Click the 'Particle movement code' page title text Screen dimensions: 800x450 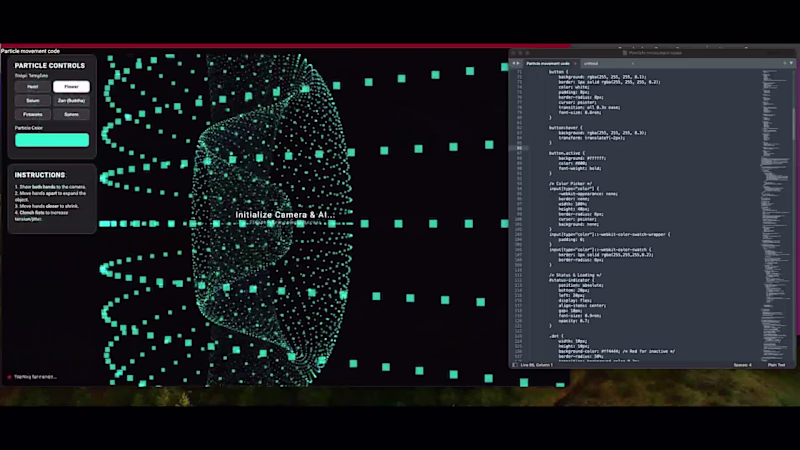tap(31, 51)
